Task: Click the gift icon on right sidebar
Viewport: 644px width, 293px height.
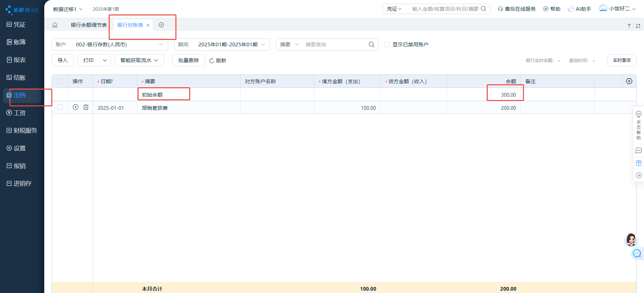Action: pos(639,163)
